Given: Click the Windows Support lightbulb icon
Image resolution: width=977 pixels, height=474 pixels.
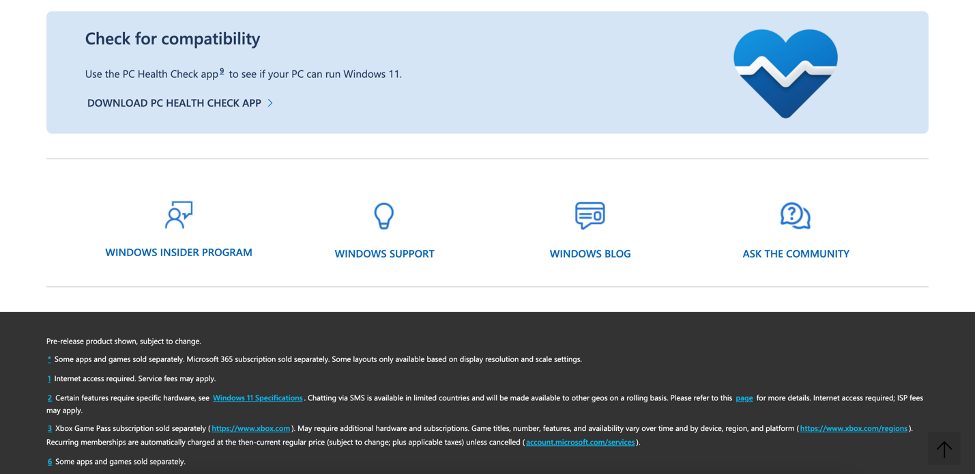Looking at the screenshot, I should 384,216.
